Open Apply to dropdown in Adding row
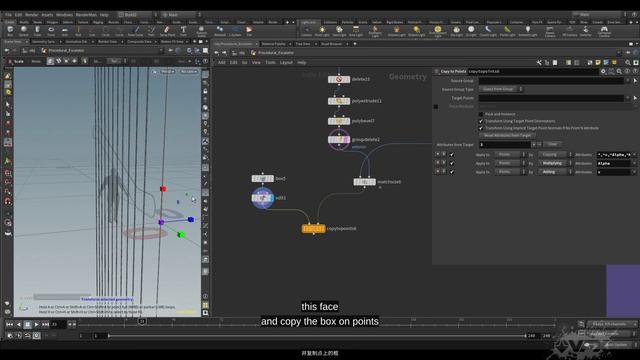Viewport: 640px width, 360px height. click(510, 172)
